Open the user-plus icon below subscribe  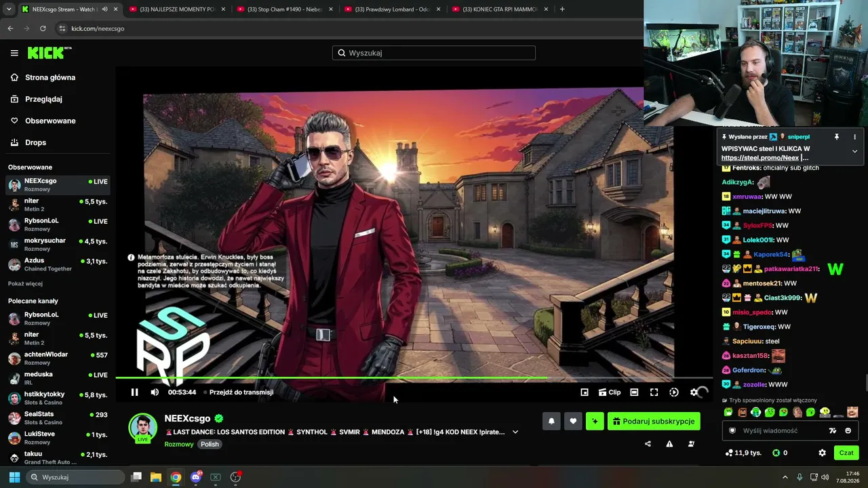click(691, 444)
